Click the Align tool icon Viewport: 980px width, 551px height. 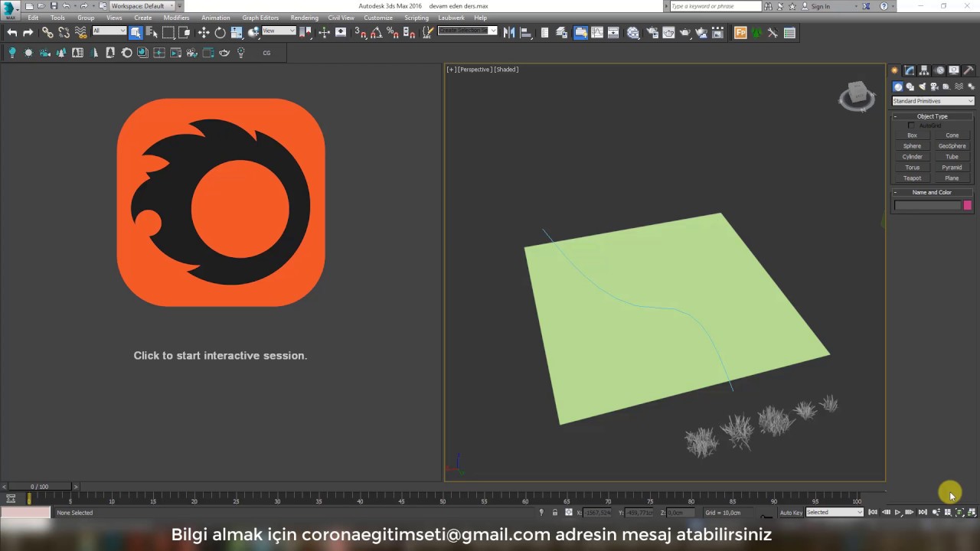[x=526, y=33]
